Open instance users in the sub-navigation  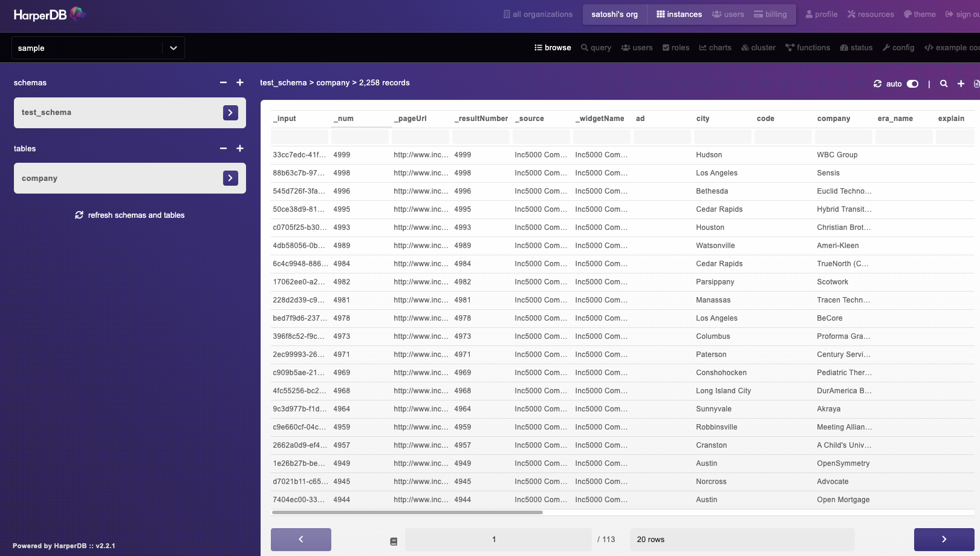[x=637, y=48]
